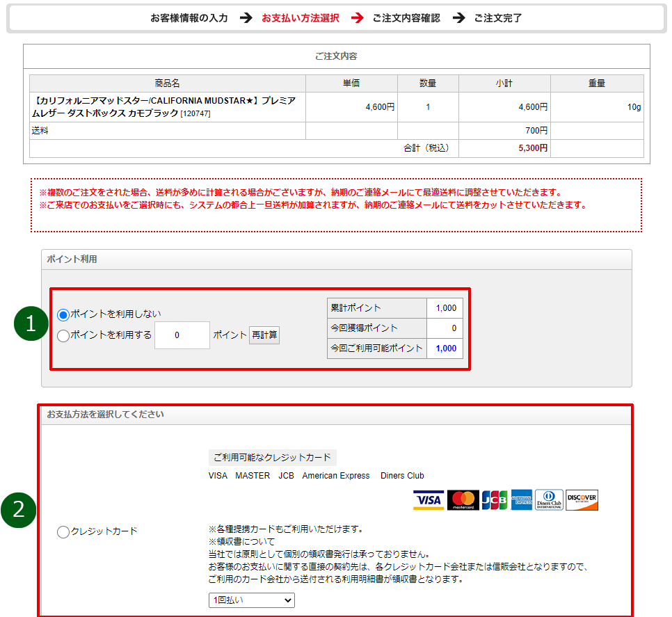Click ご注文完了 step label

click(498, 18)
